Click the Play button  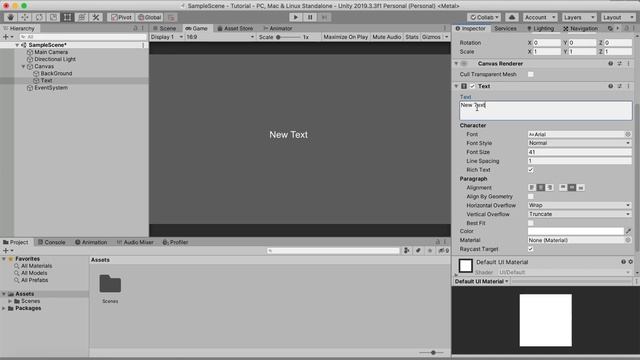pos(296,17)
